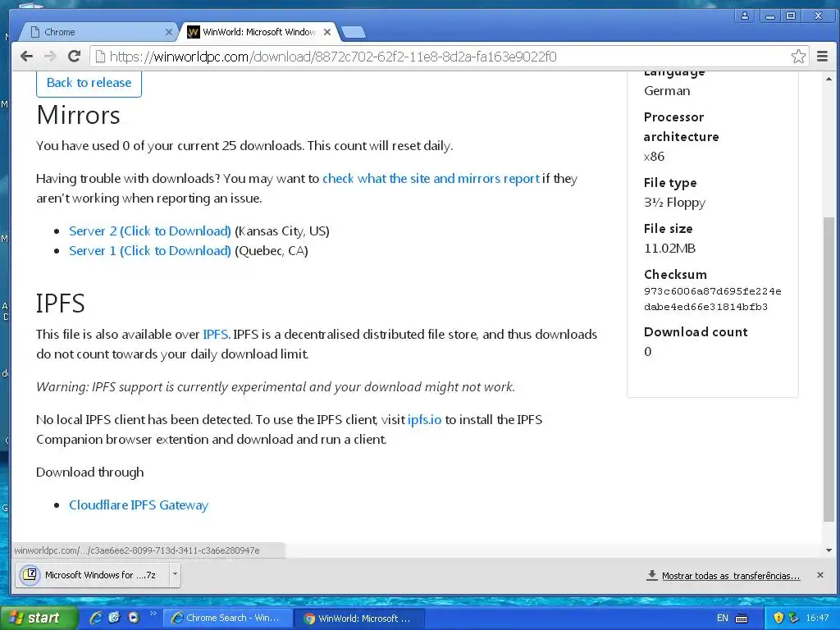Click the keyboard icon in the taskbar
This screenshot has width=840, height=630.
pyautogui.click(x=742, y=619)
